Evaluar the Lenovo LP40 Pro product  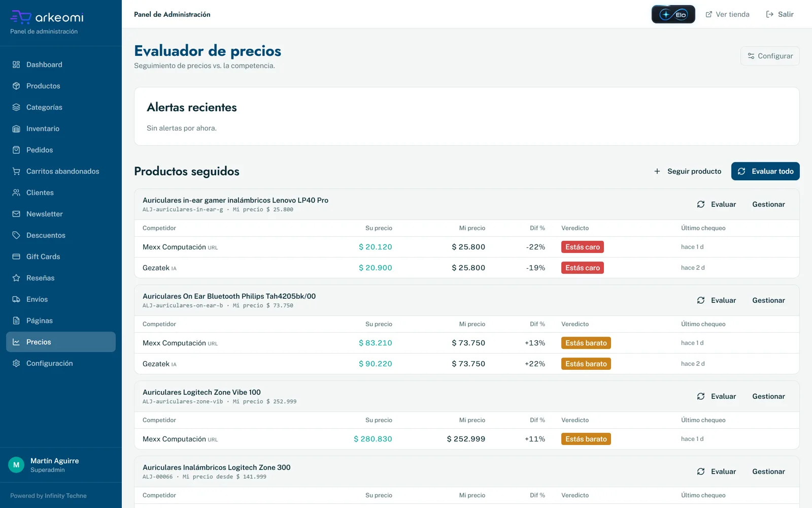[717, 204]
